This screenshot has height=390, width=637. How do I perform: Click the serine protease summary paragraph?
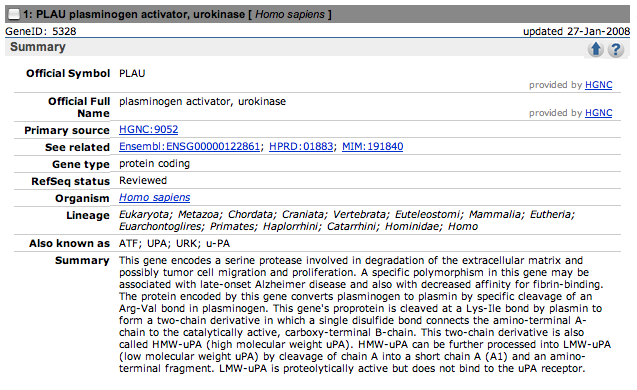[x=365, y=314]
